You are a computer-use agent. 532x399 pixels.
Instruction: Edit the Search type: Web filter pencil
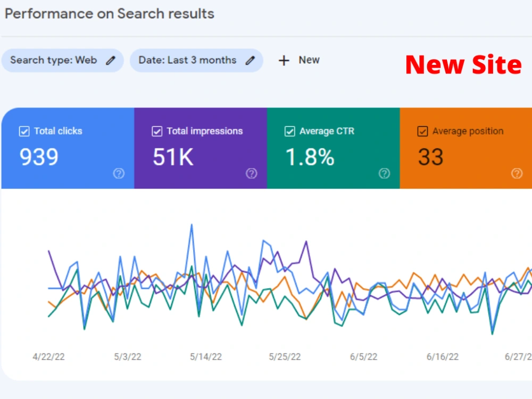[x=111, y=61]
